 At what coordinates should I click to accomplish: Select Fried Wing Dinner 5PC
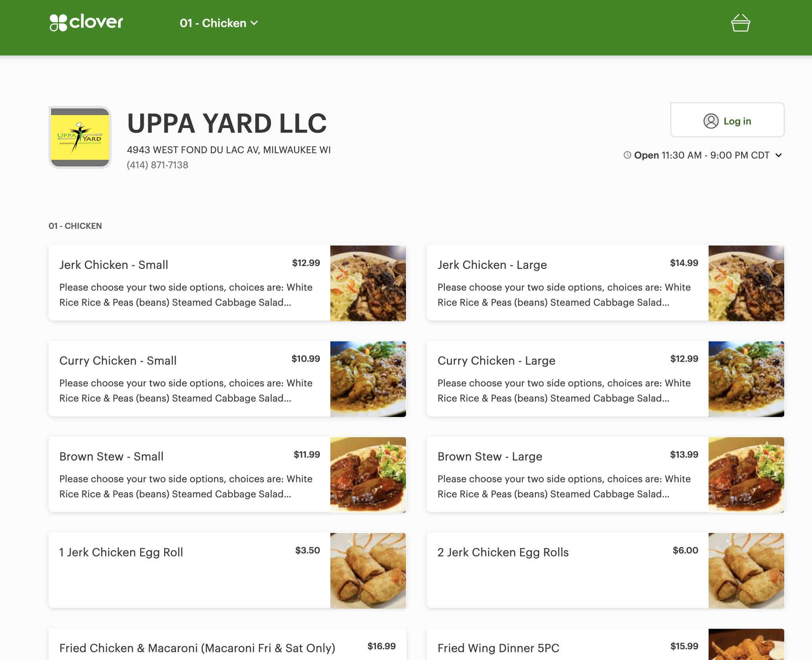[498, 648]
